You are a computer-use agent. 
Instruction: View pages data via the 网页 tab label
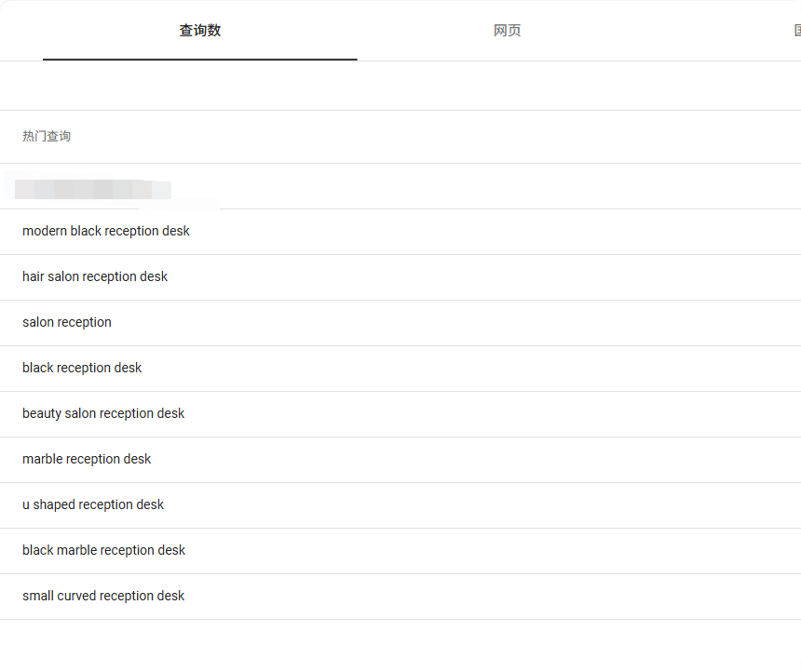click(x=507, y=31)
